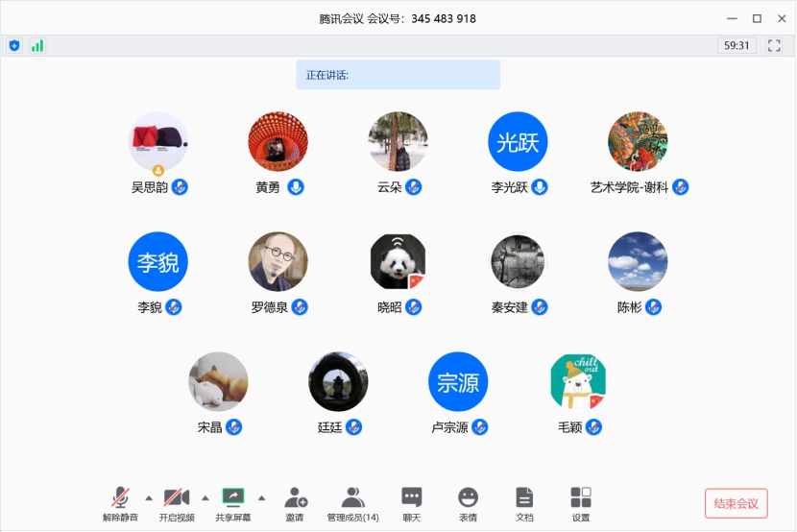Viewport: 797px width, 532px height.
Task: Click the muted mic icon beside 云朵
Action: 414,187
